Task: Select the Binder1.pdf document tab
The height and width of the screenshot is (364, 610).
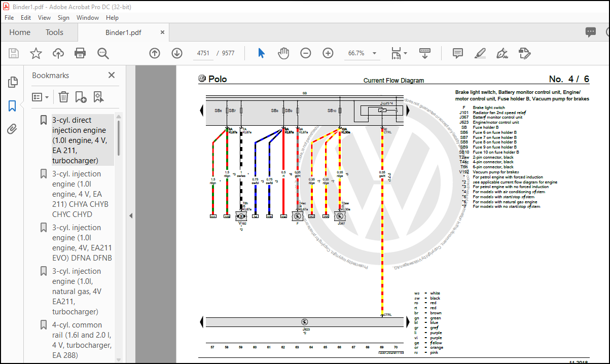Action: 123,32
